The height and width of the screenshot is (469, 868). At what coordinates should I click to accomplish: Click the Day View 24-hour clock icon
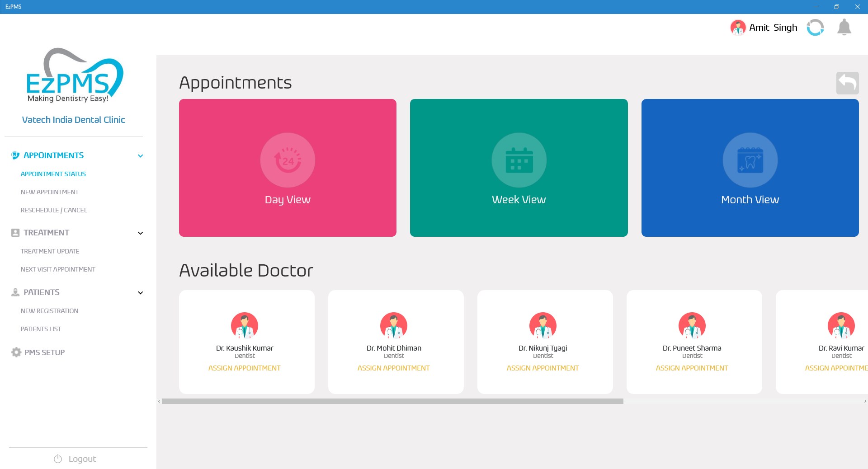[x=288, y=160]
